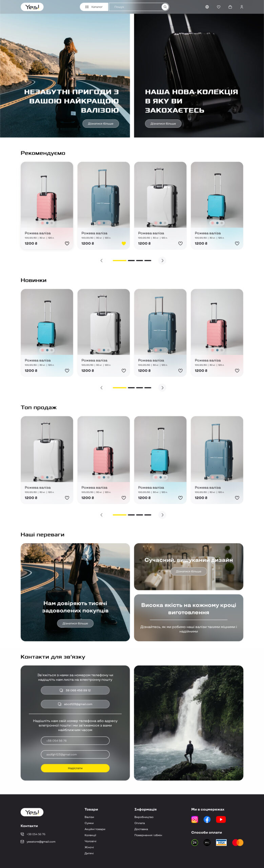Favorite the white suitcase in Топ продаж
264x868 pixels.
coord(67,498)
